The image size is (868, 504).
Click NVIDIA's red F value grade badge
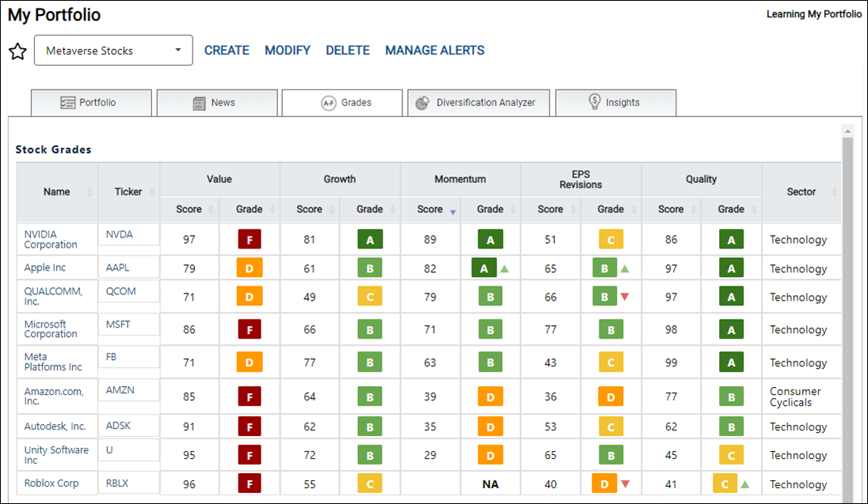(x=249, y=240)
